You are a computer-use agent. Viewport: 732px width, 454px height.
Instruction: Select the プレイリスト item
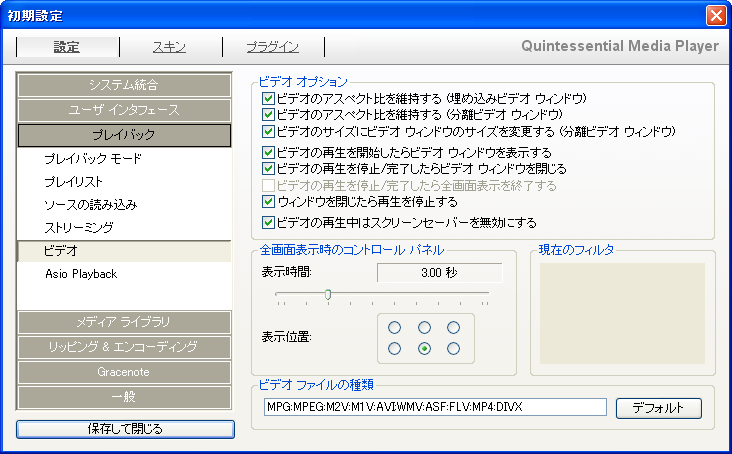point(74,182)
